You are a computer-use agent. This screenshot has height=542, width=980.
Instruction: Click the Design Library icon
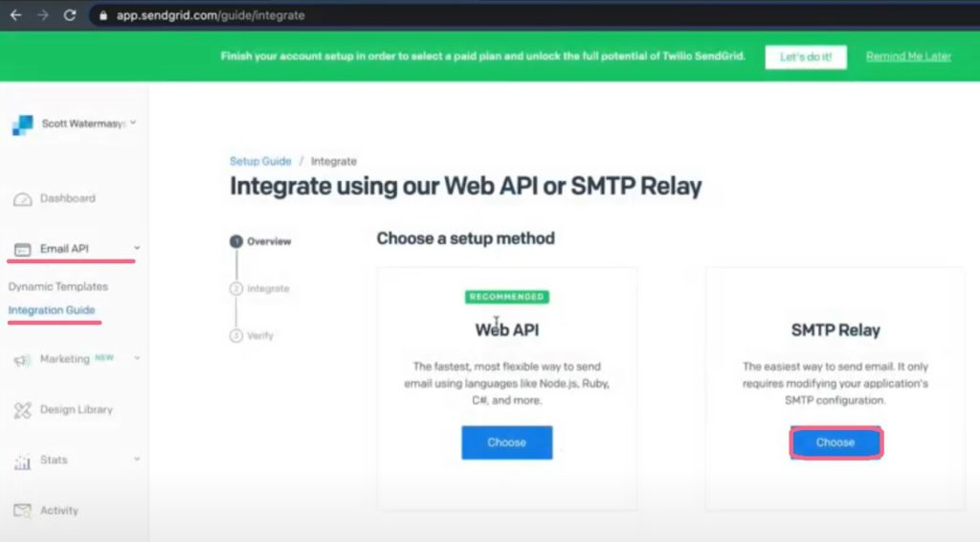click(x=23, y=411)
